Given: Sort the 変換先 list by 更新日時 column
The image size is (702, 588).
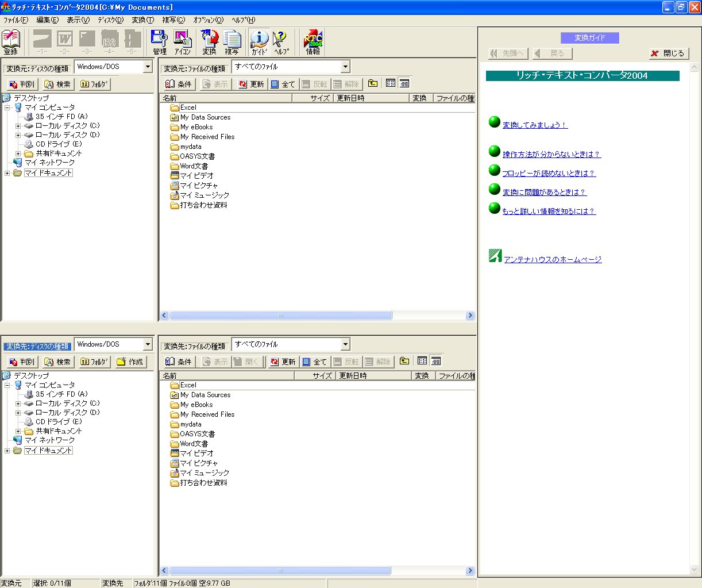Looking at the screenshot, I should [x=373, y=376].
